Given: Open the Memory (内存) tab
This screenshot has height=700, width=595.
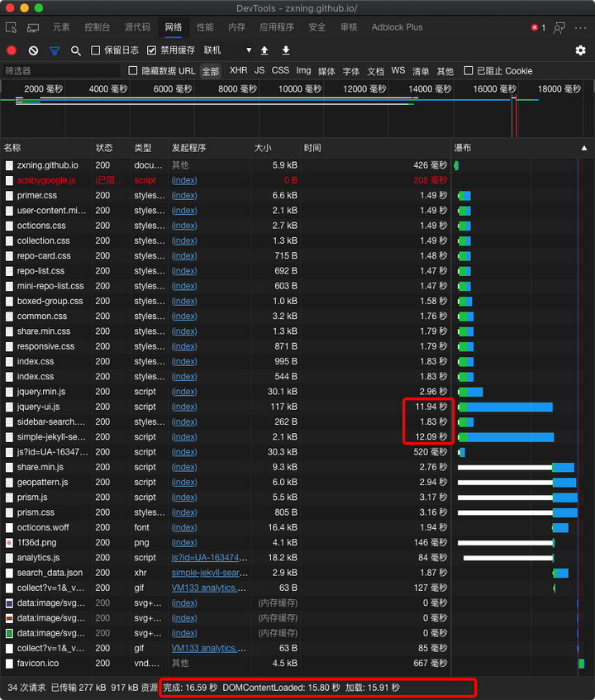Looking at the screenshot, I should click(x=236, y=27).
